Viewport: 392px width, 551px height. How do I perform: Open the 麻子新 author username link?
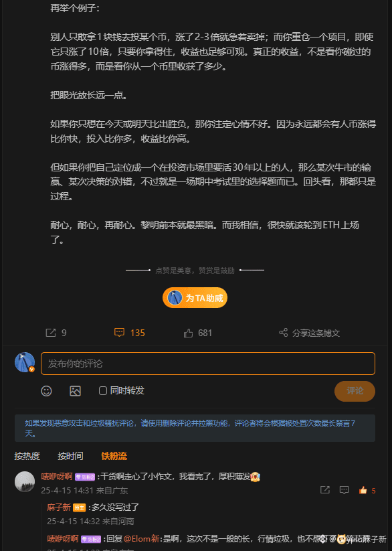coord(59,507)
